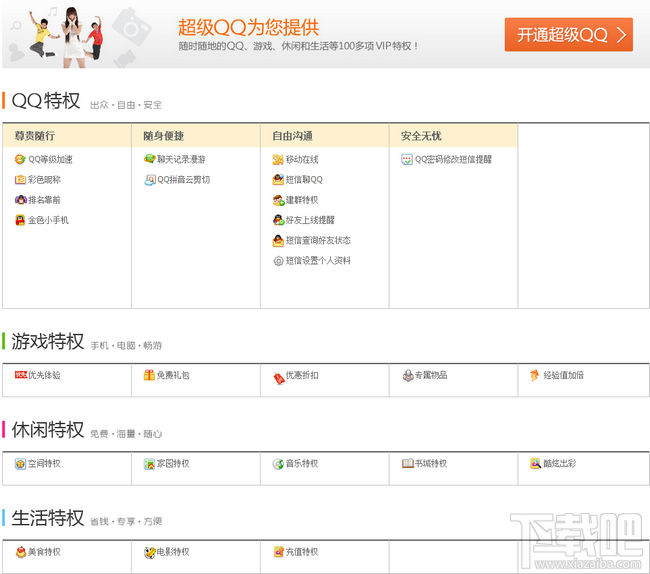The image size is (650, 574).
Task: Open the 短信聊QQ link
Action: [x=304, y=180]
